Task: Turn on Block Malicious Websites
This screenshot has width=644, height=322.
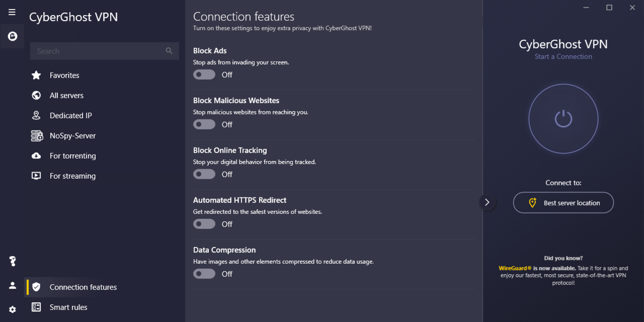Action: pyautogui.click(x=204, y=124)
